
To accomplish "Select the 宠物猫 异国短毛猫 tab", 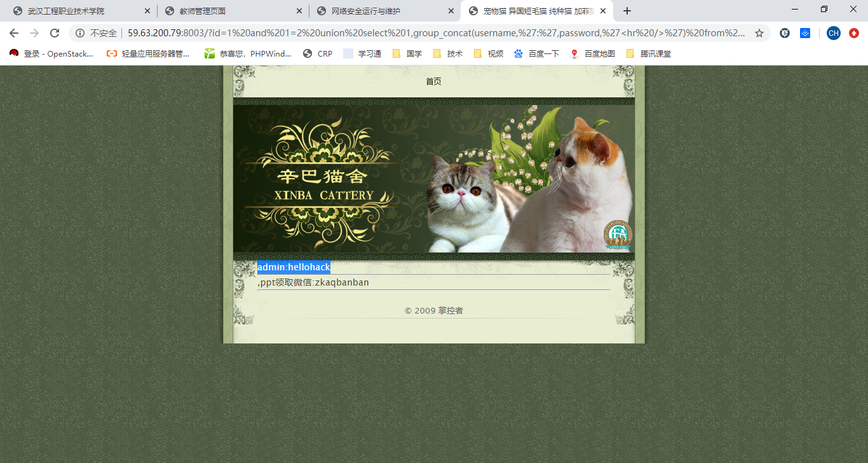I will click(x=537, y=11).
